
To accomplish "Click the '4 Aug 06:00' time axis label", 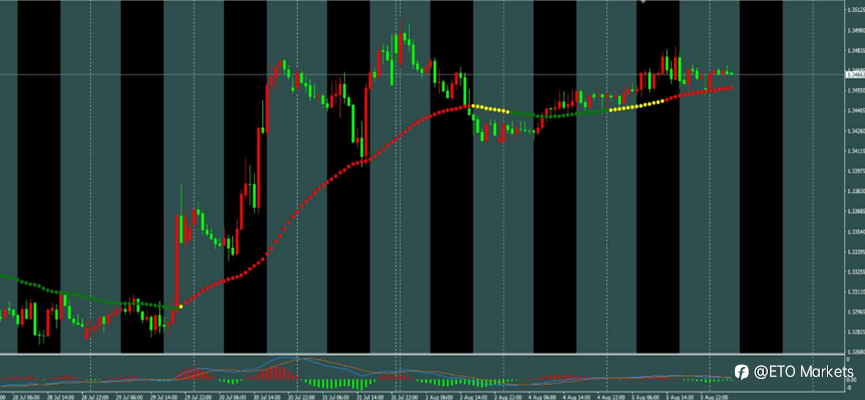I will click(x=542, y=397).
